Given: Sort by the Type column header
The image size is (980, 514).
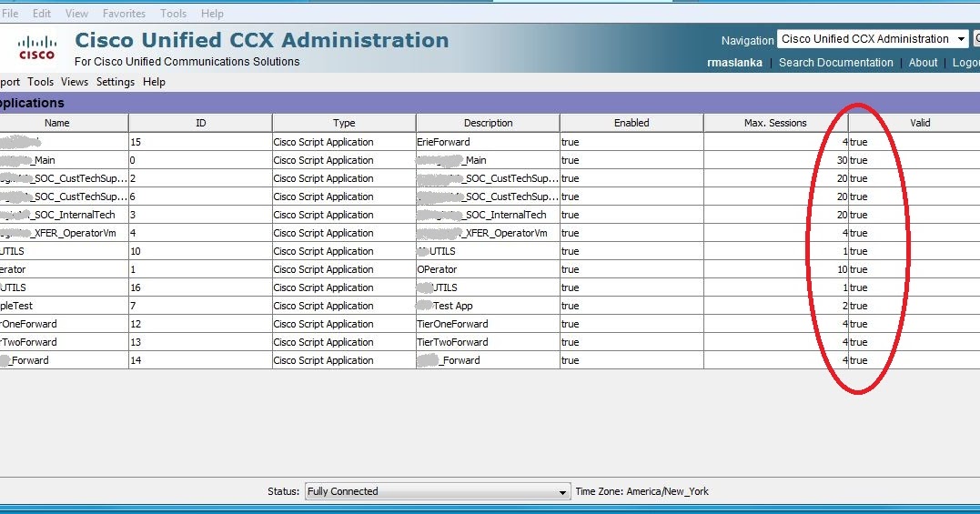Looking at the screenshot, I should click(x=344, y=123).
